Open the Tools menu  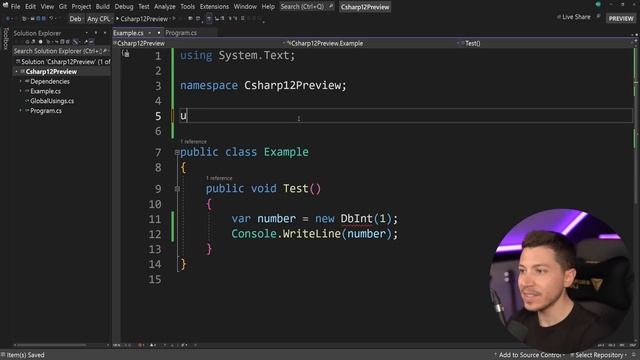click(x=188, y=7)
